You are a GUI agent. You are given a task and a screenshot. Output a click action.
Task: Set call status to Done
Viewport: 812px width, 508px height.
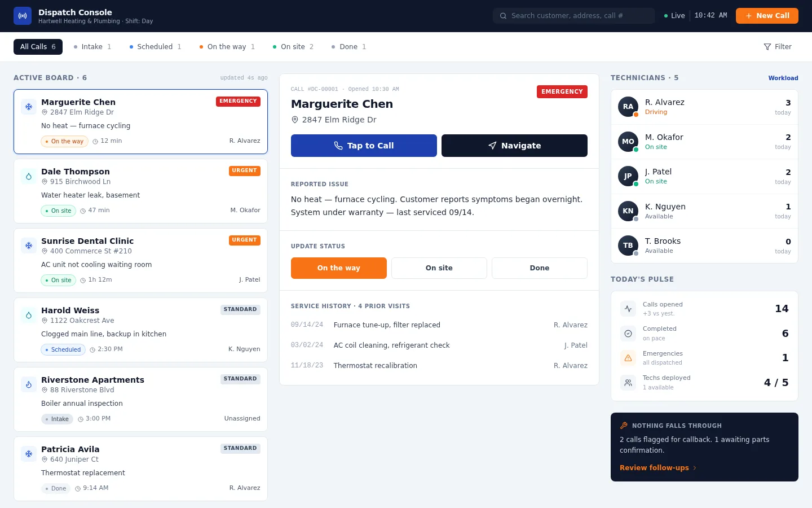(540, 268)
